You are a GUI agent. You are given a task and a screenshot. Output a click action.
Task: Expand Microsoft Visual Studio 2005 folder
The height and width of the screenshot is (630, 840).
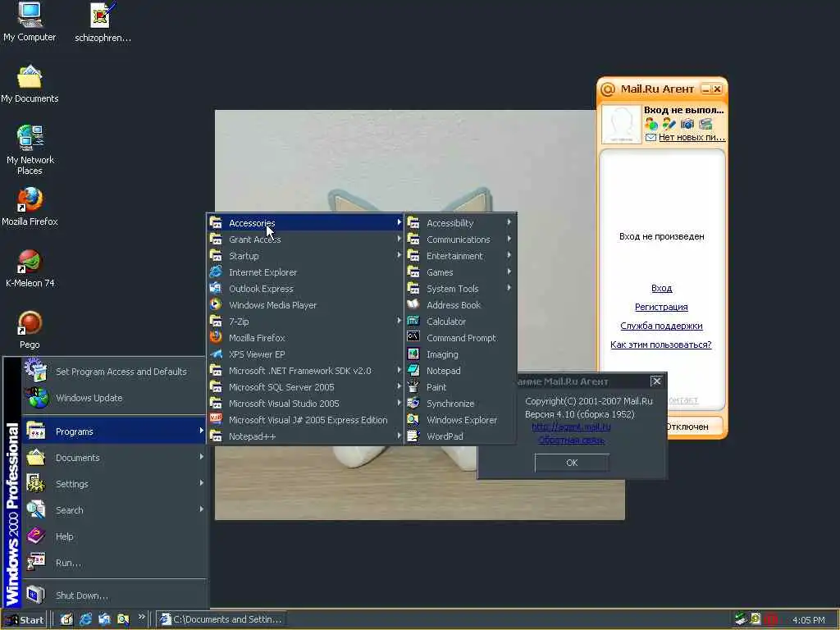click(x=305, y=404)
